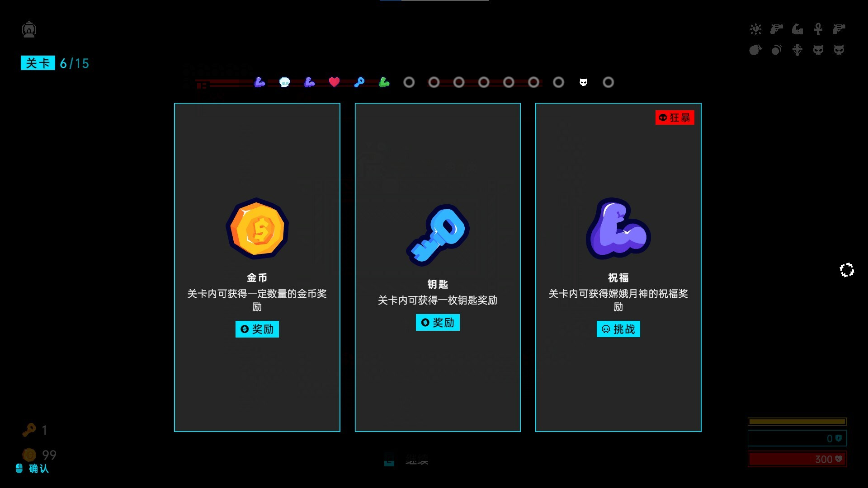
Task: Click the 关卡 level label
Action: pyautogui.click(x=38, y=63)
